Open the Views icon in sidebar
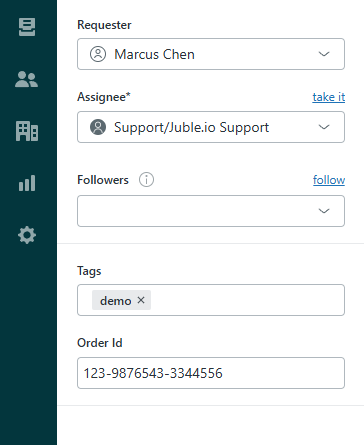 point(27,27)
